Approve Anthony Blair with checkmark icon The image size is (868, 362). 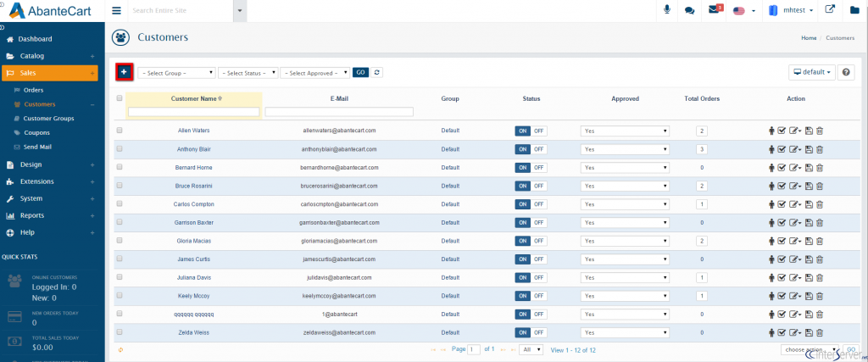point(782,149)
